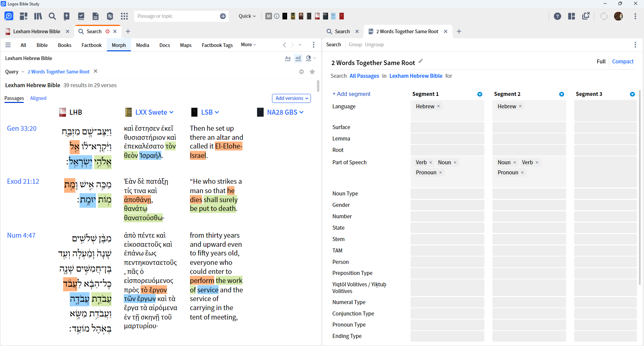Open the Help question mark icon
The width and height of the screenshot is (644, 346).
tap(557, 16)
